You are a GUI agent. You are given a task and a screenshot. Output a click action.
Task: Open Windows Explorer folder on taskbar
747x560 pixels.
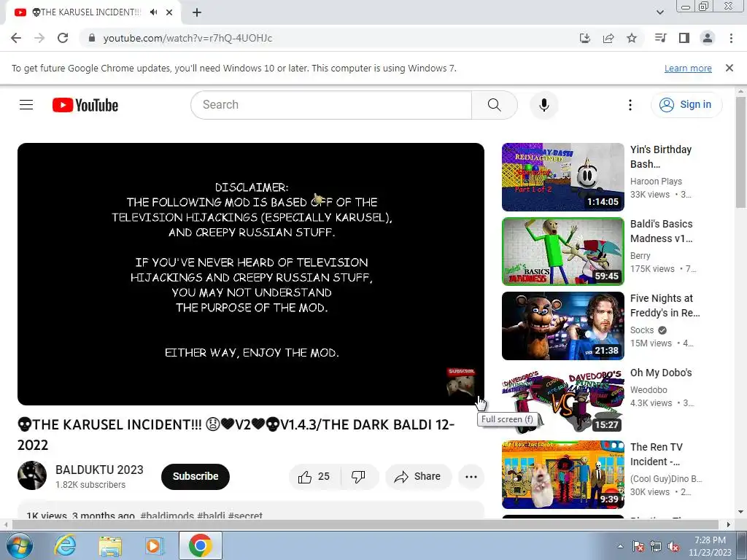click(110, 545)
